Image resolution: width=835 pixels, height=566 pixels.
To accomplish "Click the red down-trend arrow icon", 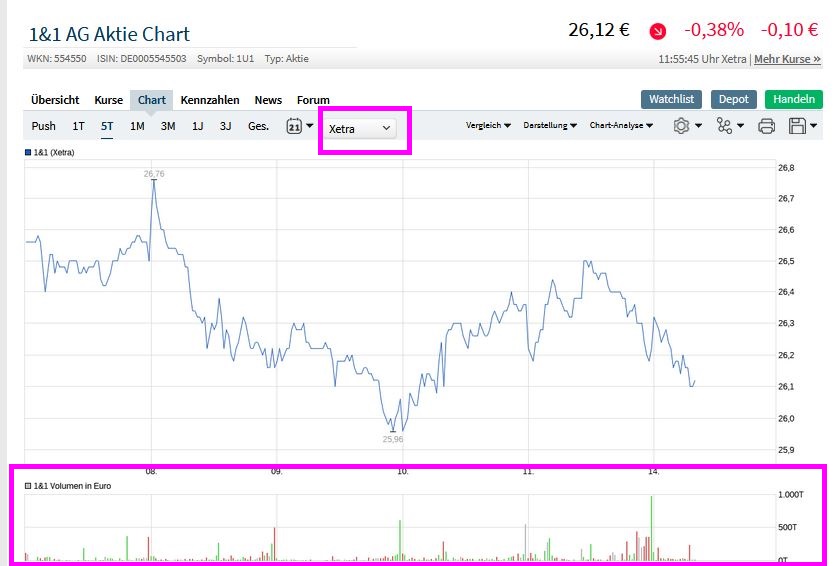I will click(x=658, y=31).
